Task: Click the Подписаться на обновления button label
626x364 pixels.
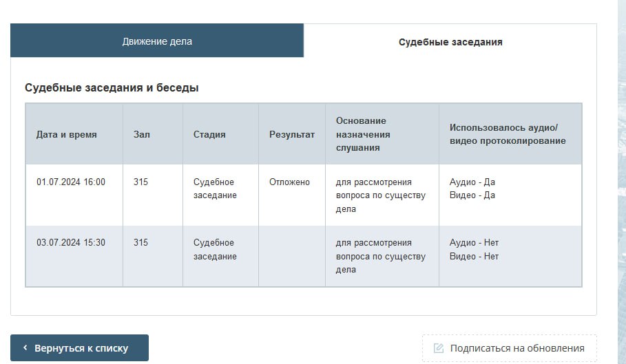Action: point(517,348)
